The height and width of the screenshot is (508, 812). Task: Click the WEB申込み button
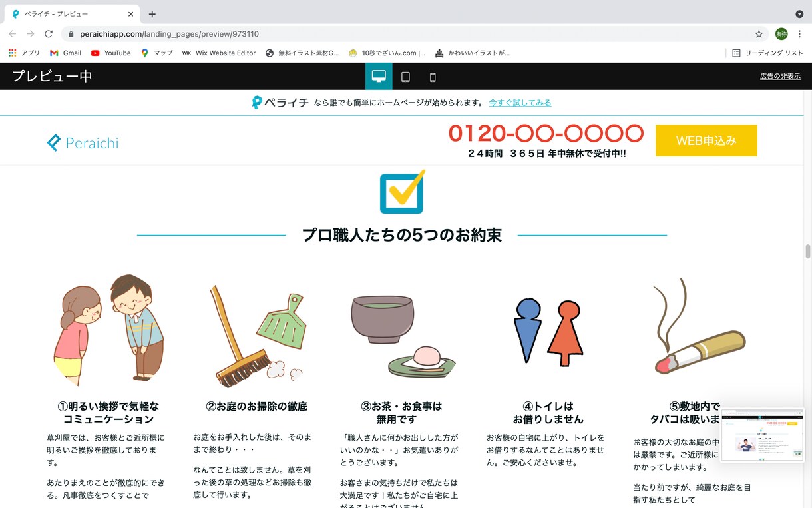pos(706,140)
